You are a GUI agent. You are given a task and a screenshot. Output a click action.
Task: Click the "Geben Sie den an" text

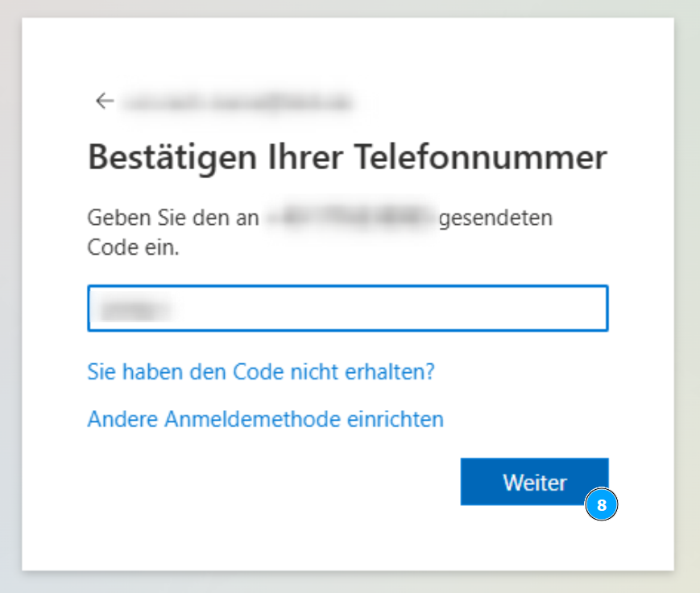172,218
